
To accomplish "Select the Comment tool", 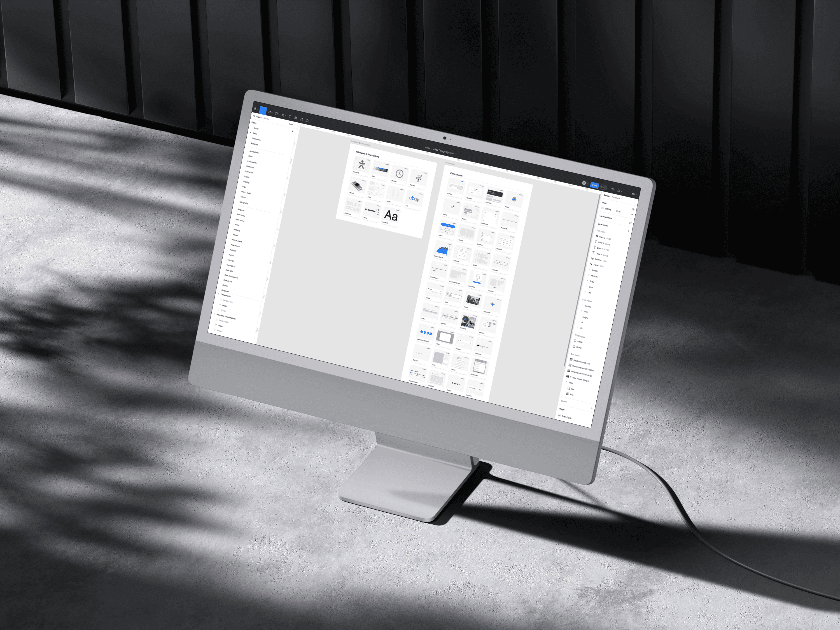I will [x=307, y=121].
